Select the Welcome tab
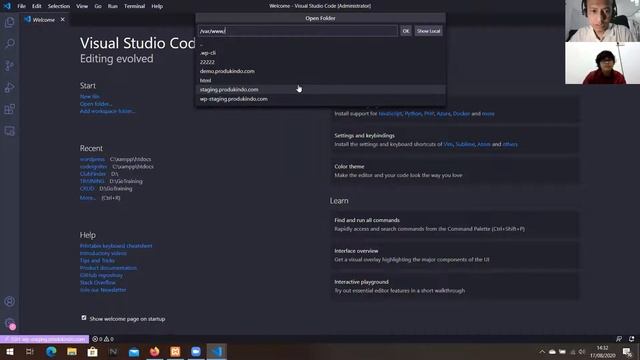This screenshot has width=640, height=360. (44, 20)
